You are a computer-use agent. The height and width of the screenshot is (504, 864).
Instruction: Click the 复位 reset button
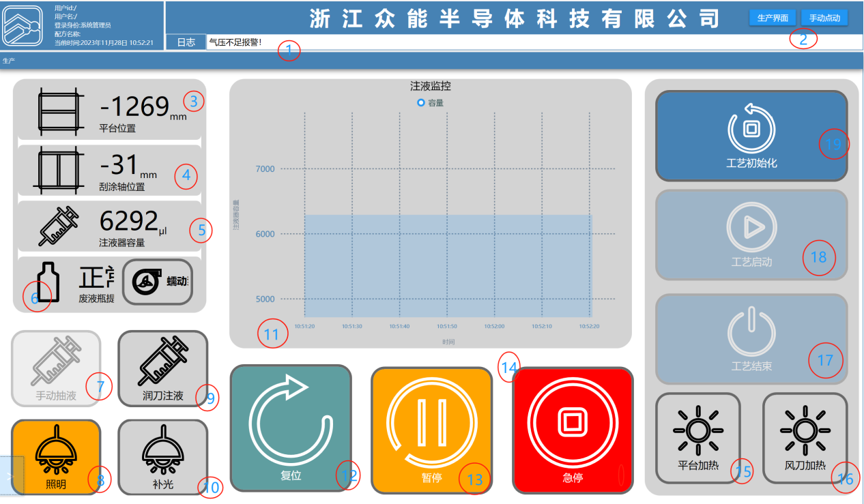tap(291, 428)
